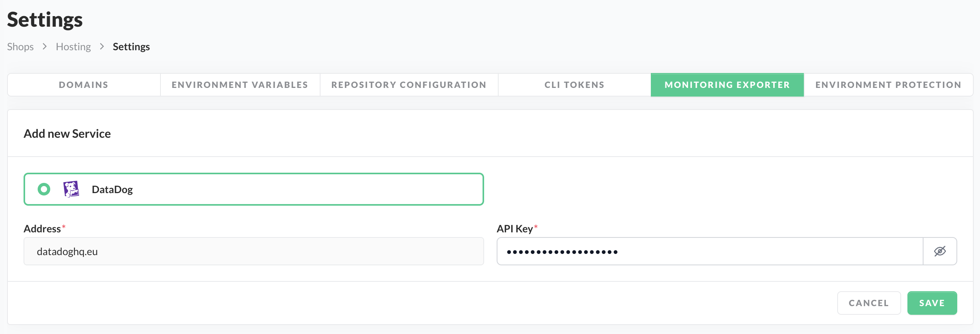The width and height of the screenshot is (980, 334).
Task: Go to Hosting breadcrumb link
Action: coord(73,47)
